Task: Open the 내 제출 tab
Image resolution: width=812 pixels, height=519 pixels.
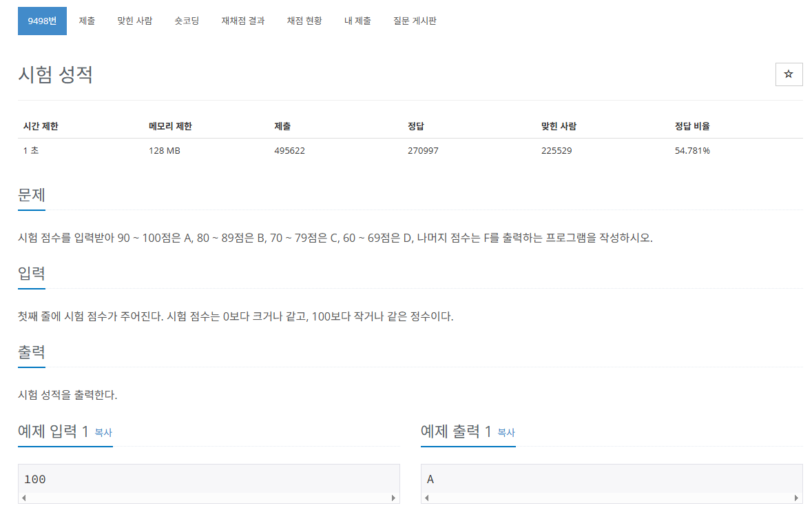Action: coord(358,21)
